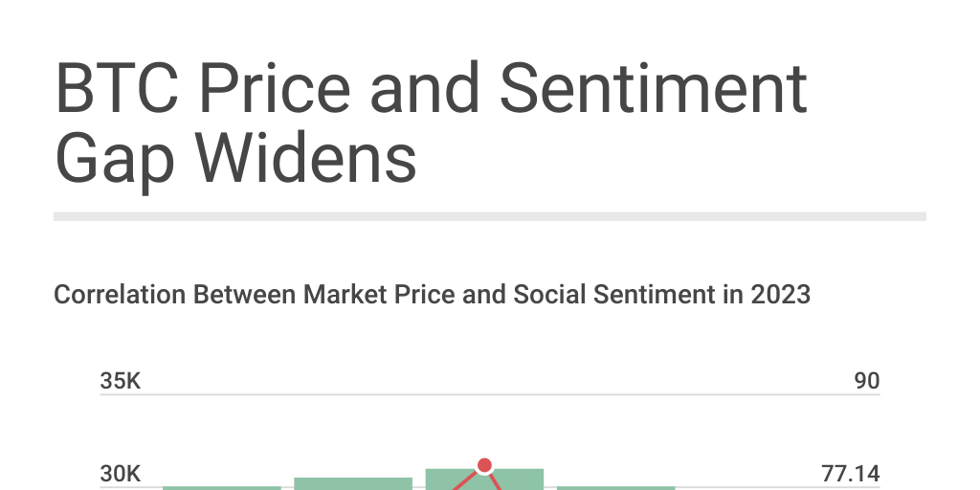Click the 90 right axis label
980x490 pixels.
(x=867, y=381)
